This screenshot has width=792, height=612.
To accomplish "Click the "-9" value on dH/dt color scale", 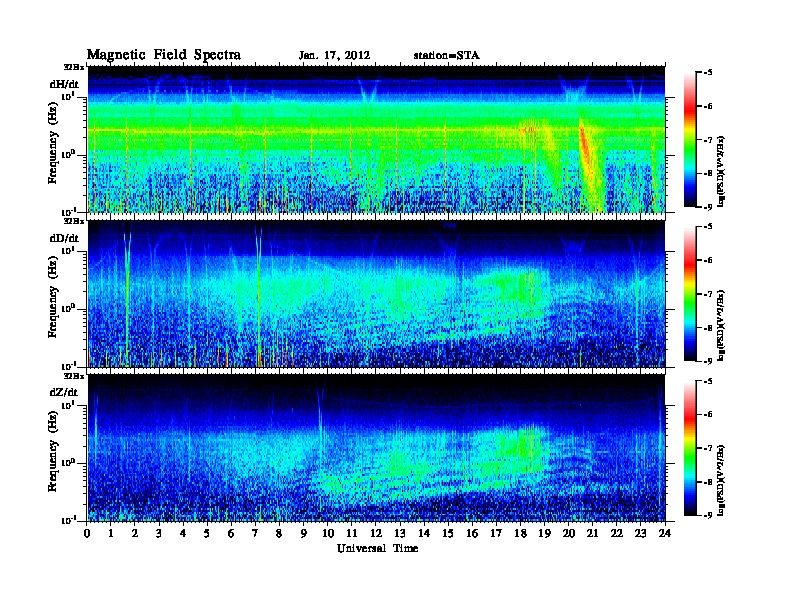I will coord(708,207).
